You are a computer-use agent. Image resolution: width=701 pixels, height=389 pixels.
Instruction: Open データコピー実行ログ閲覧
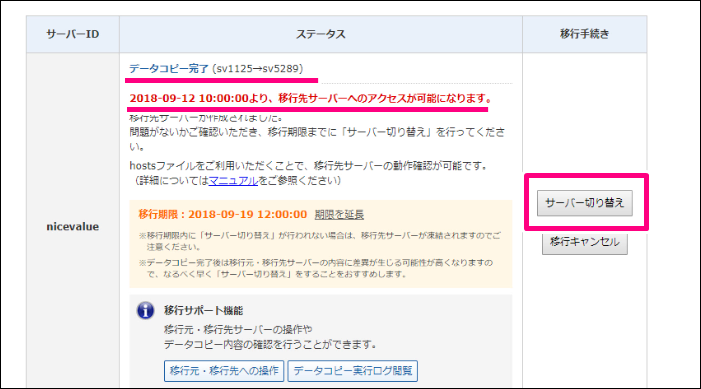pyautogui.click(x=353, y=371)
